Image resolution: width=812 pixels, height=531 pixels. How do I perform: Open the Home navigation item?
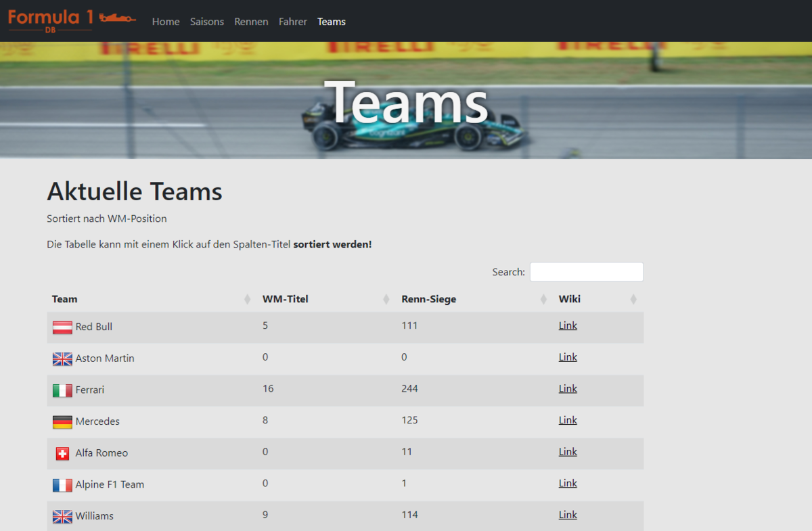point(166,22)
